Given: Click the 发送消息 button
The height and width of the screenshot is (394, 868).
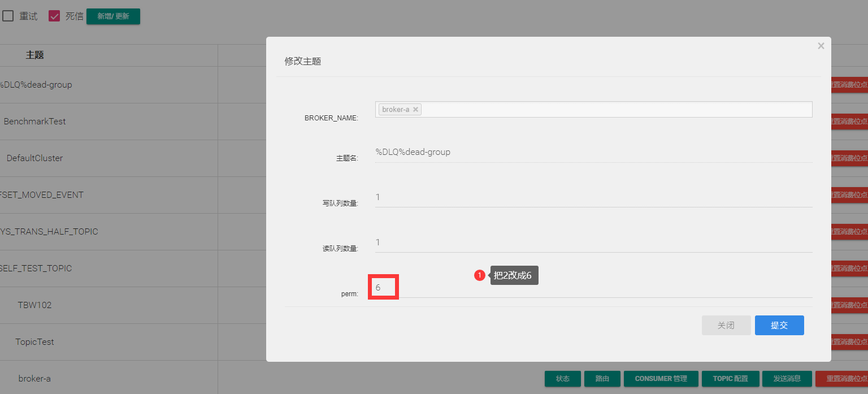Looking at the screenshot, I should pos(787,379).
